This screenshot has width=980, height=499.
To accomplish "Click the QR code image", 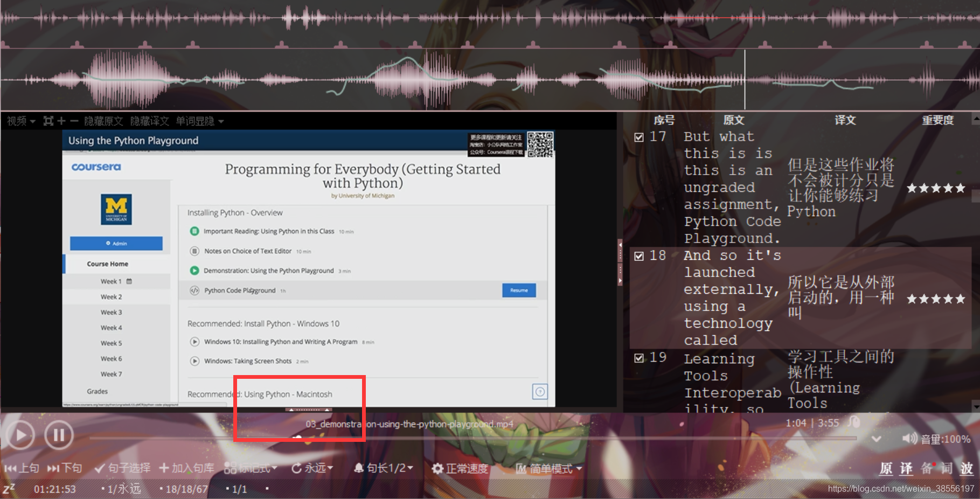I will click(x=540, y=144).
